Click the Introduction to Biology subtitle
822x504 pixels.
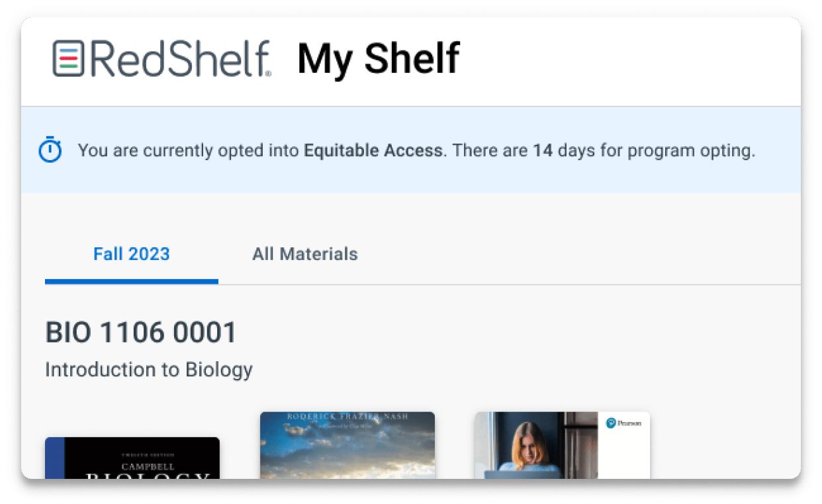[x=148, y=369]
